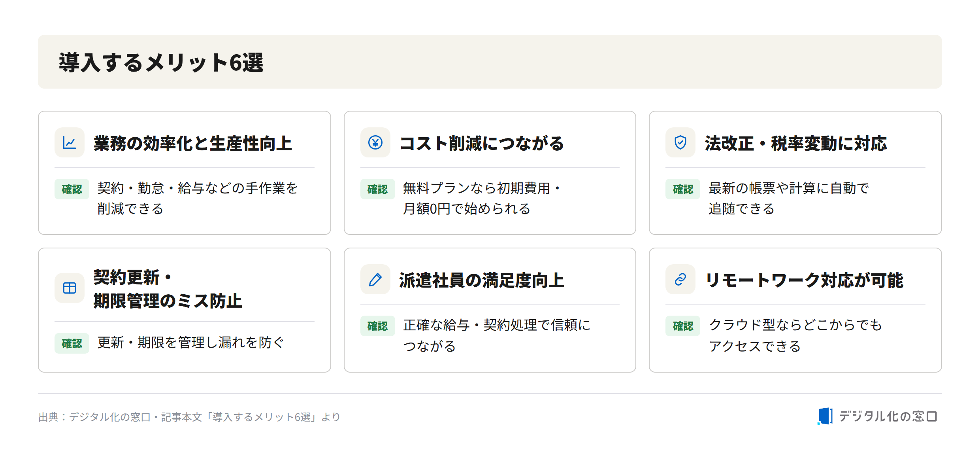Select the 法改正・税率変動に対応 heading
Screen dimensions: 980x462
click(796, 143)
